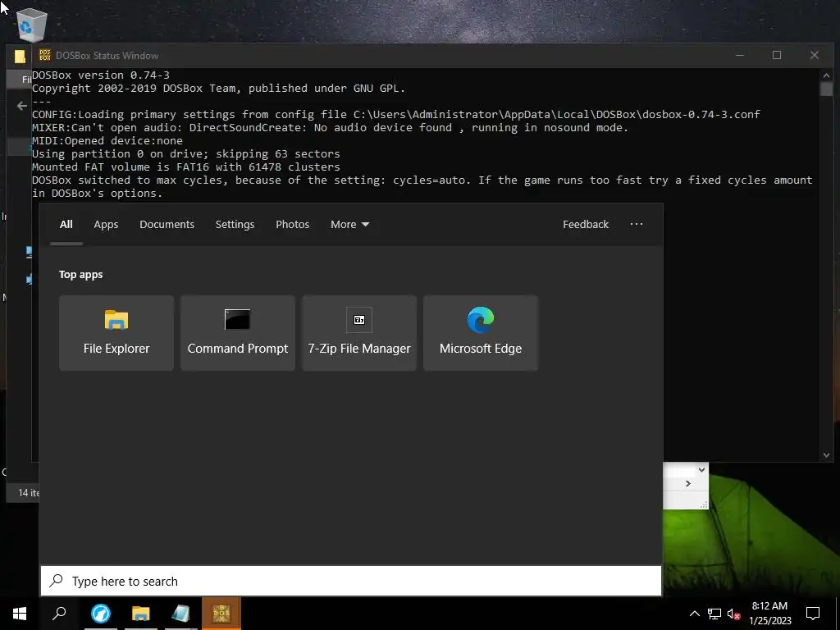Click back arrow in File Explorer window
The image size is (840, 630).
(x=22, y=106)
